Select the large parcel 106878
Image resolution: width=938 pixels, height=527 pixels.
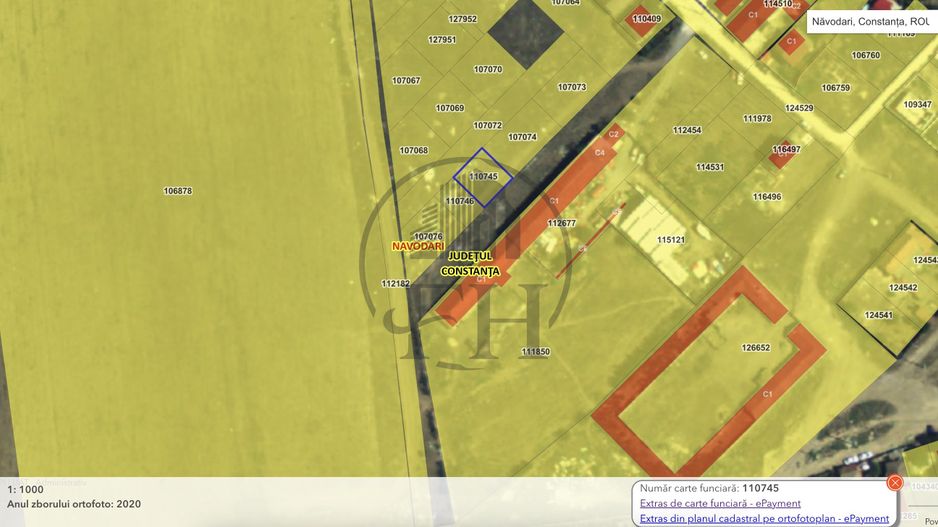178,191
